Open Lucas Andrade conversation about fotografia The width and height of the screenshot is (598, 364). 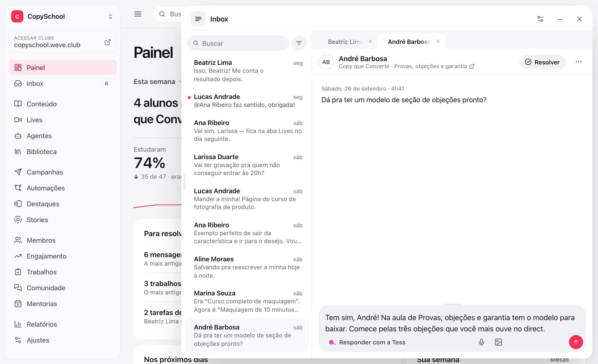coord(247,199)
